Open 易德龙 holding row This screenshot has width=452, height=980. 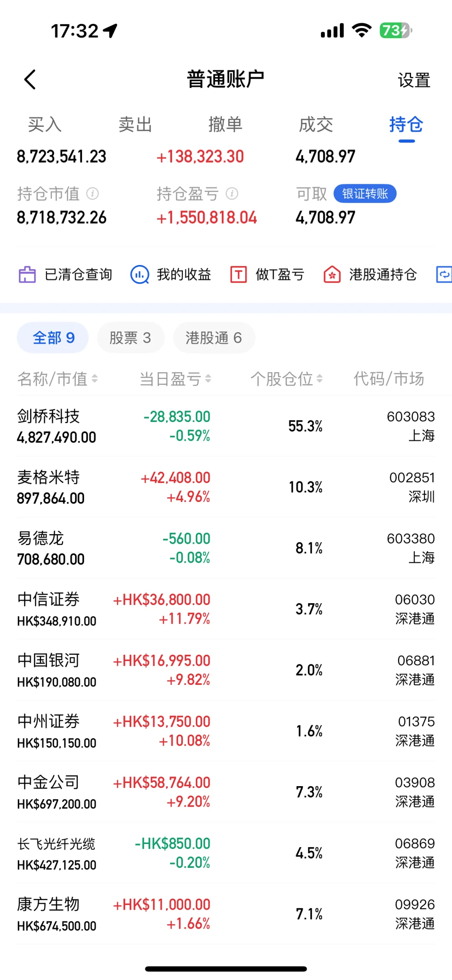pyautogui.click(x=226, y=548)
